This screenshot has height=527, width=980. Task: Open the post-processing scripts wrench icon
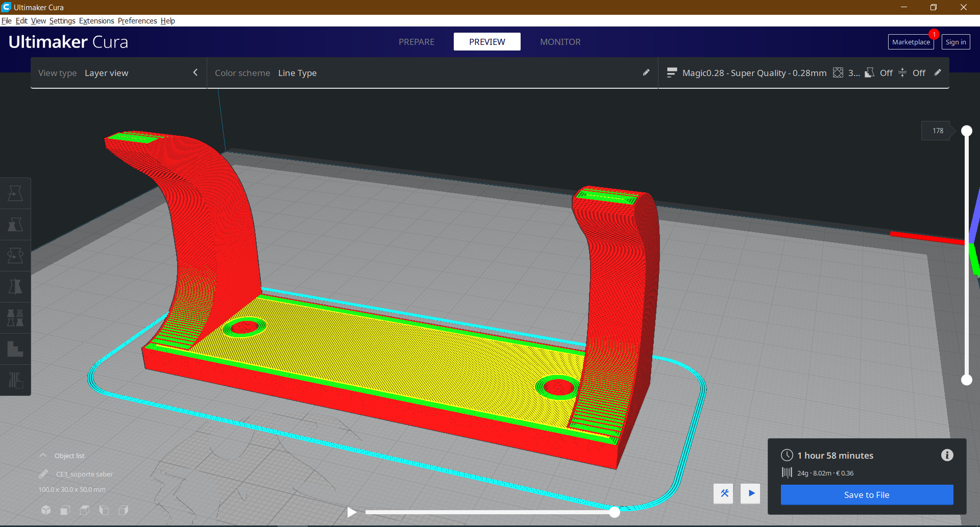click(x=724, y=493)
